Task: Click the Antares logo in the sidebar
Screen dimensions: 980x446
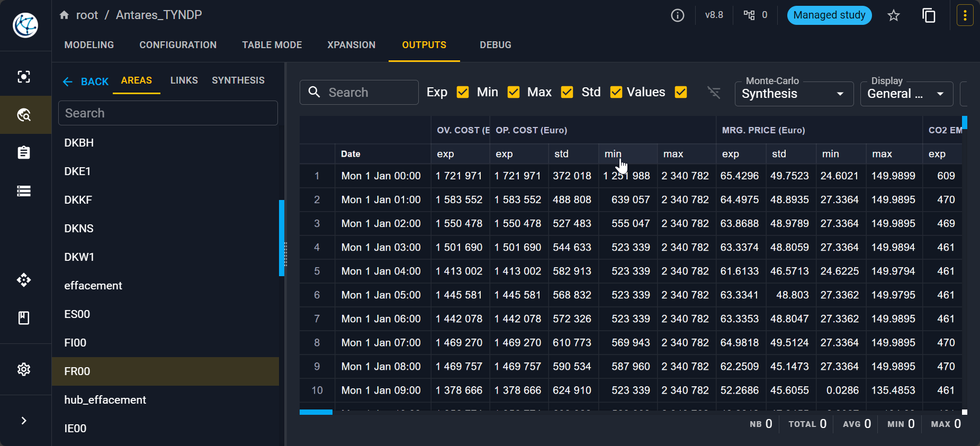Action: tap(25, 25)
